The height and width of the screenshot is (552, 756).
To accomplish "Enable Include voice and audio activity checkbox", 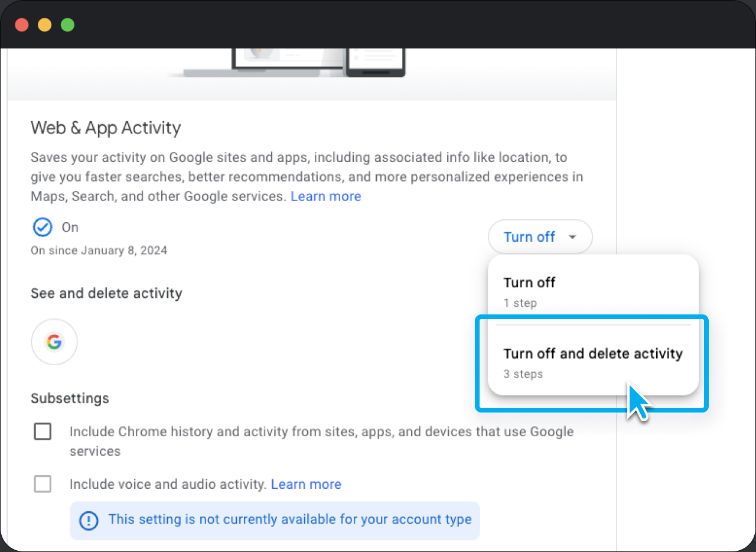I will (x=43, y=483).
